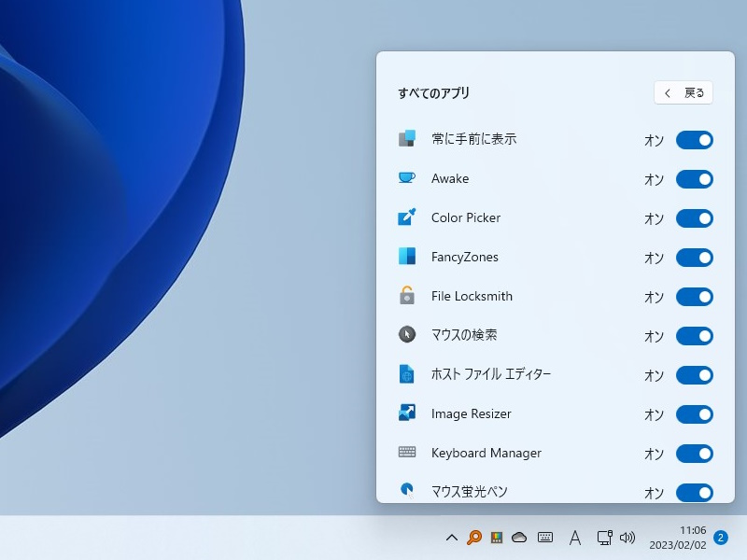The height and width of the screenshot is (560, 747).
Task: Click the FancyZones label
Action: (x=464, y=258)
